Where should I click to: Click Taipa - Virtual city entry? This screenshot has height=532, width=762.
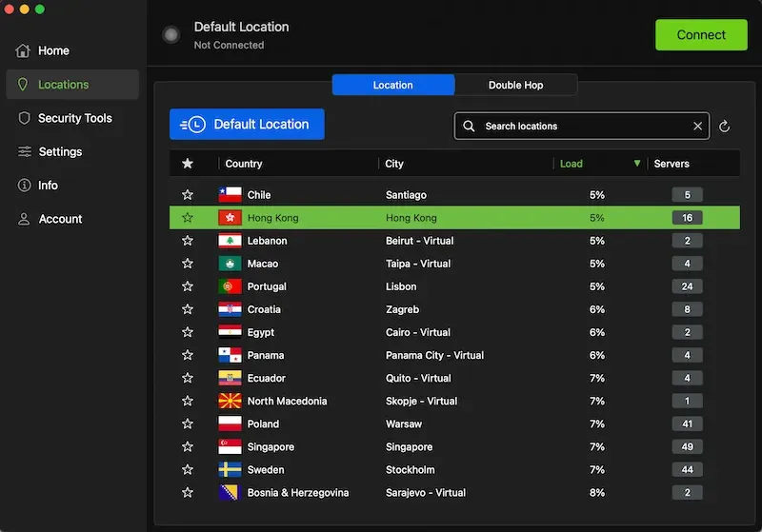(x=418, y=264)
